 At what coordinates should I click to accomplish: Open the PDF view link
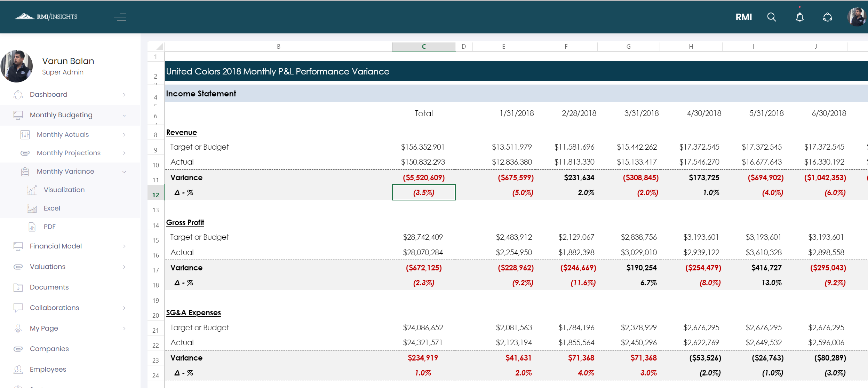(50, 227)
